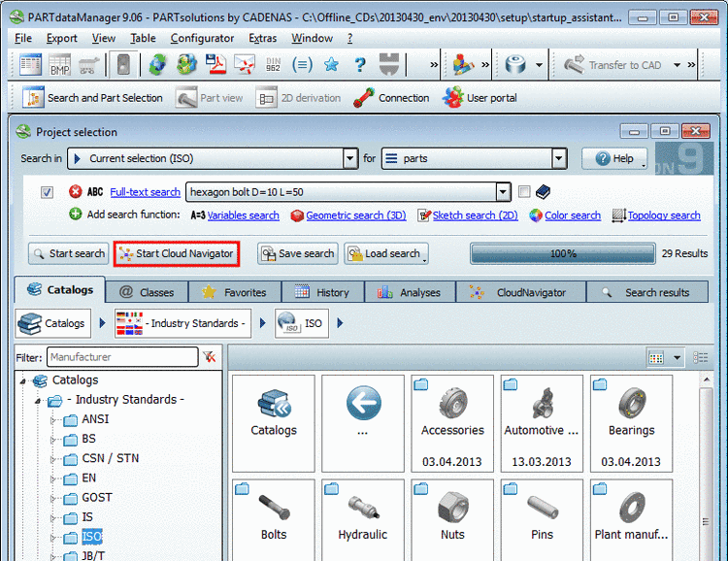Open the Configurator menu
728x561 pixels.
point(202,38)
